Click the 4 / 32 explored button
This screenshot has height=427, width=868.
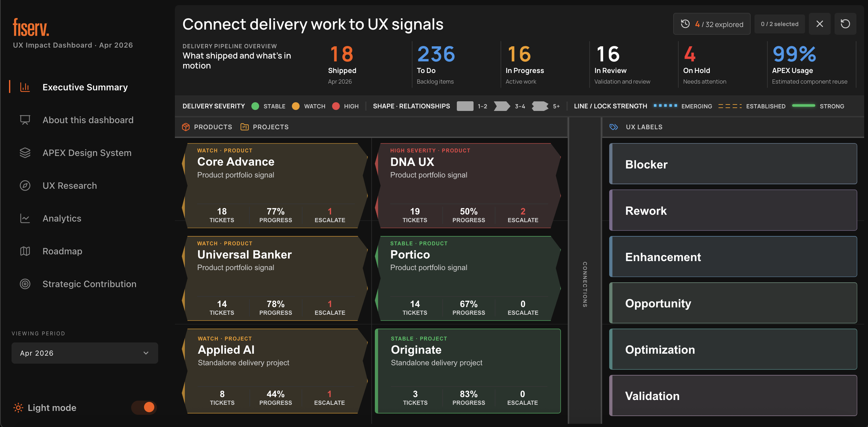pyautogui.click(x=712, y=24)
